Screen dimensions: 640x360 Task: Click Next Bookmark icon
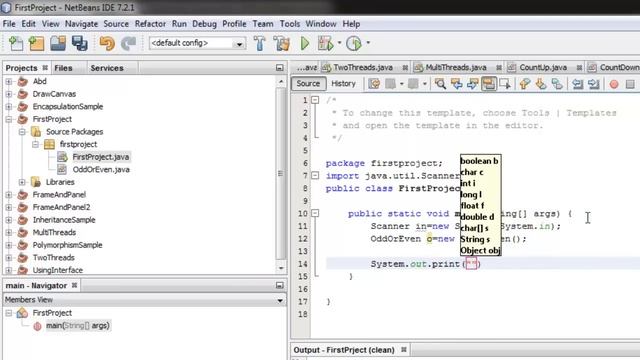click(541, 84)
